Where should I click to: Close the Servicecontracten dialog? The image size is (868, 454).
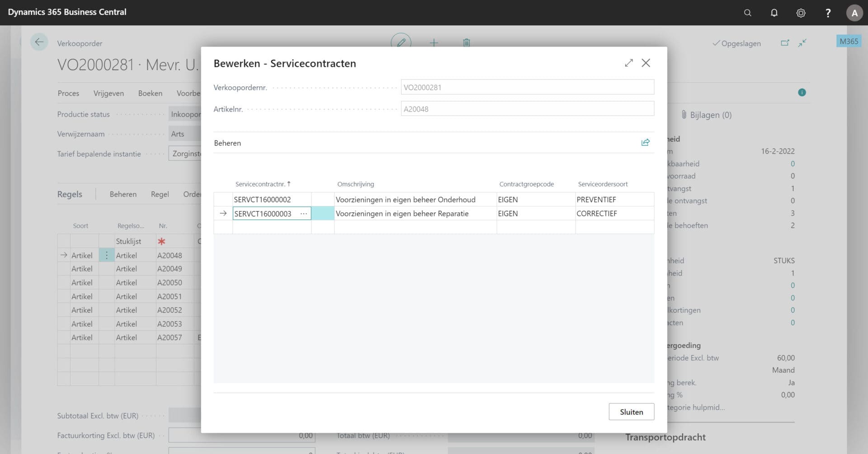tap(646, 63)
